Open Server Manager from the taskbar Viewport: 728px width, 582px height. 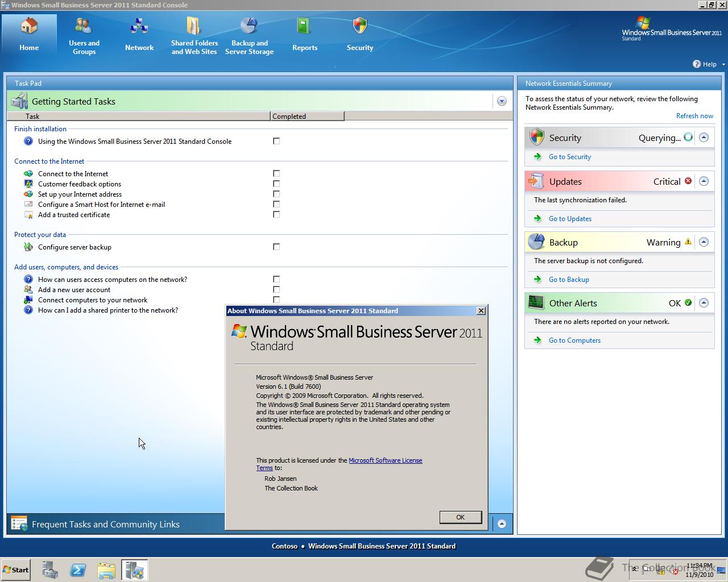[x=50, y=570]
